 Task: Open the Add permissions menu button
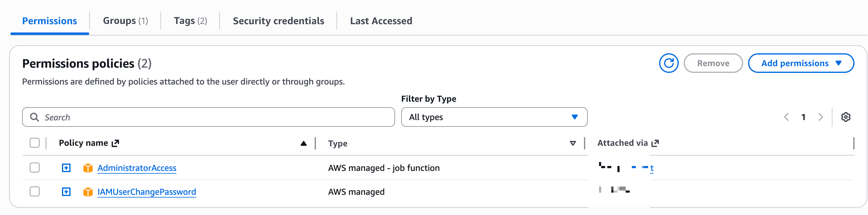(801, 63)
